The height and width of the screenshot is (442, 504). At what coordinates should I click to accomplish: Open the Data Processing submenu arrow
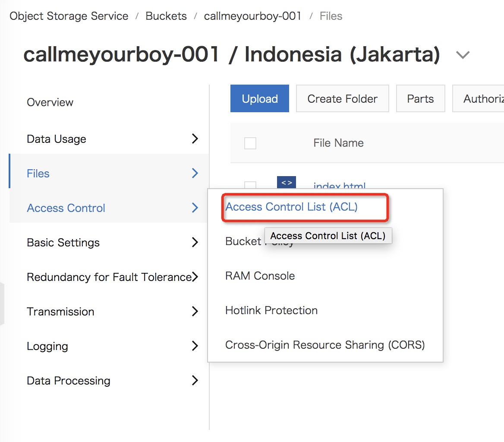tap(195, 380)
